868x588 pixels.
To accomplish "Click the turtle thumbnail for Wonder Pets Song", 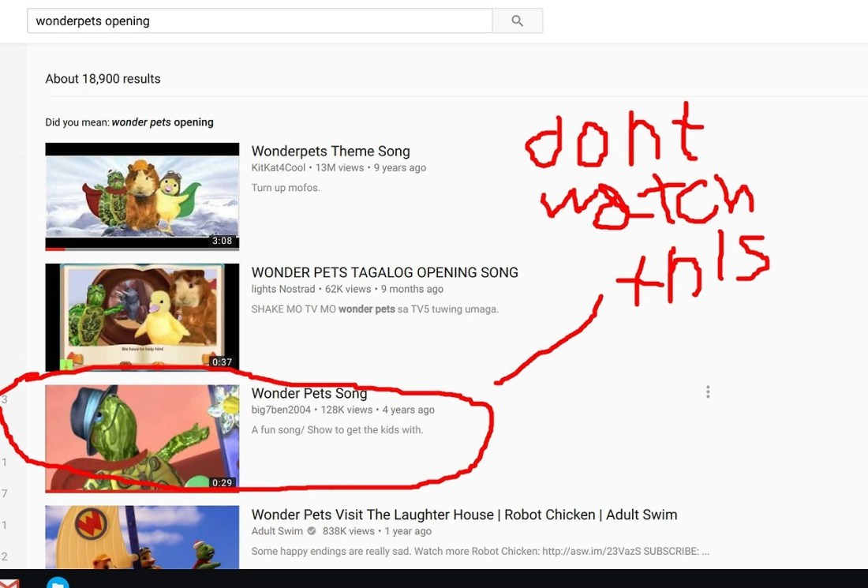I will 142,438.
